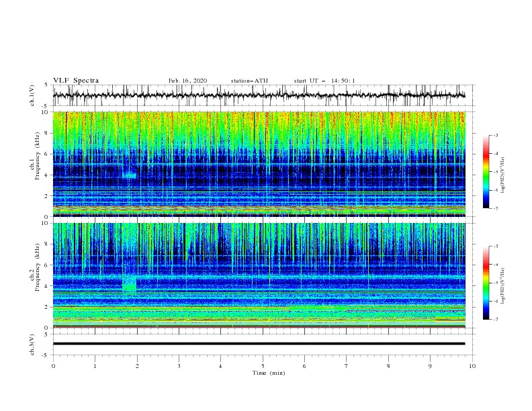Click the ch.1 "Frequency (kHz)" axis label
This screenshot has width=532, height=411.
tap(37, 156)
